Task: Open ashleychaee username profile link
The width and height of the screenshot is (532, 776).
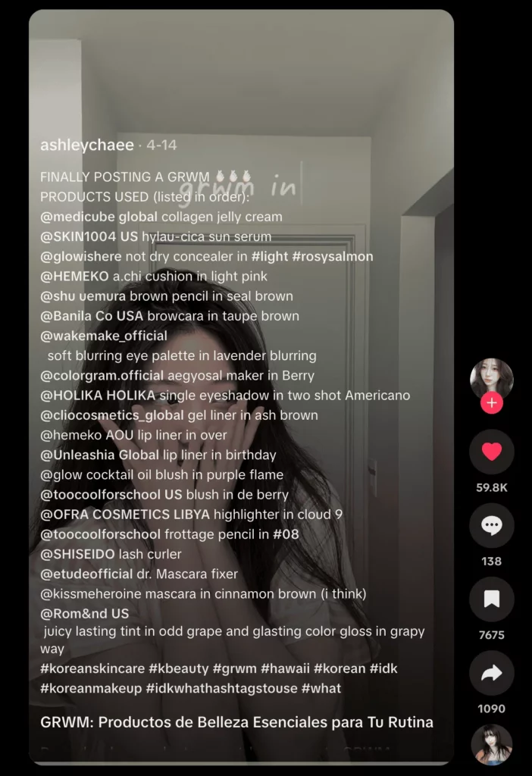Action: (x=87, y=145)
